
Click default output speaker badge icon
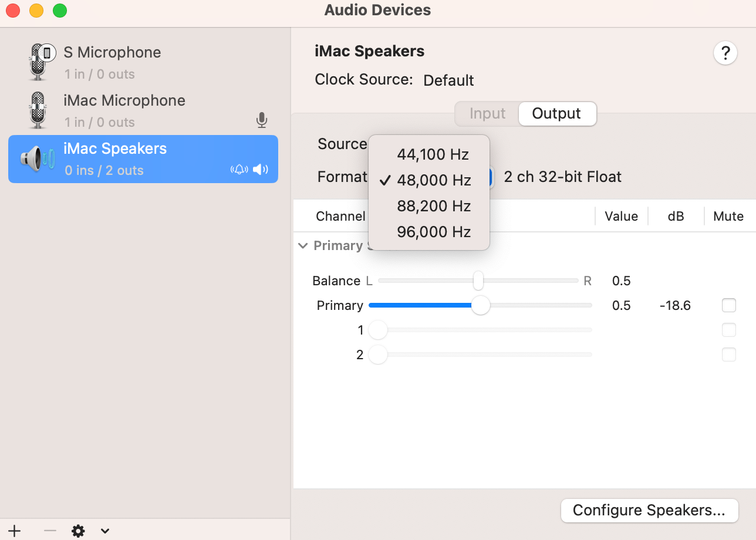pyautogui.click(x=260, y=170)
